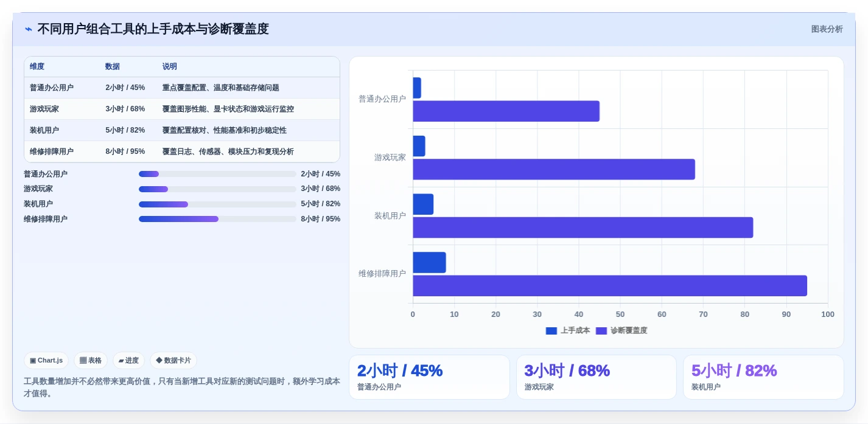Click the 游戏玩家 diagnostic coverage bar in chart
The height and width of the screenshot is (424, 868).
pos(554,169)
